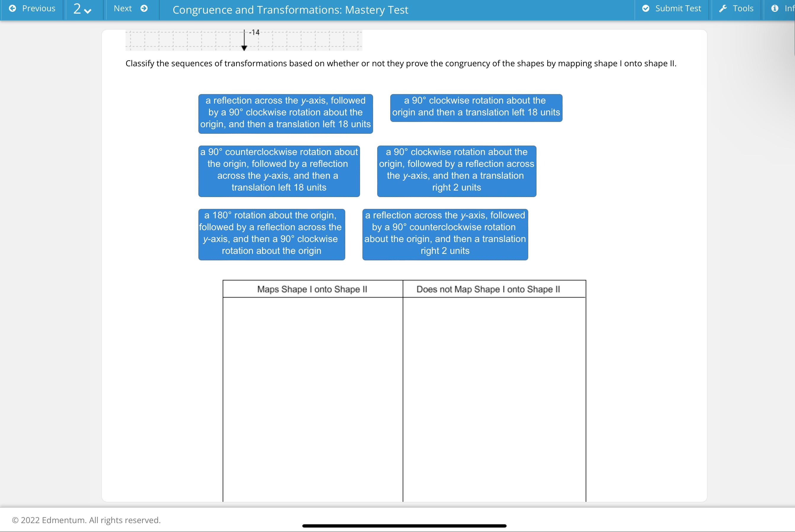
Task: Click the Previous arrow icon
Action: coord(12,9)
